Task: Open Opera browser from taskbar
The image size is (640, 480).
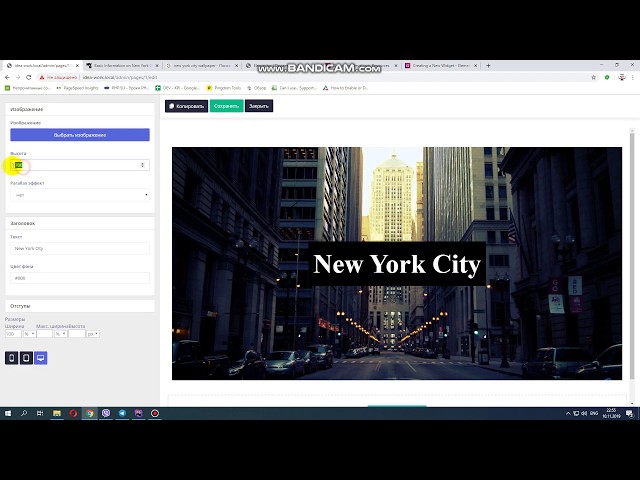Action: [x=73, y=413]
